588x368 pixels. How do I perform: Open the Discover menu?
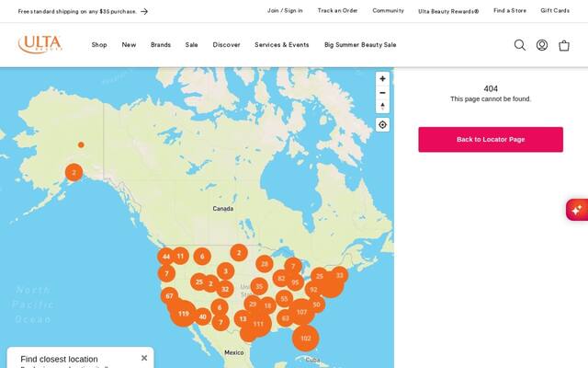(226, 45)
